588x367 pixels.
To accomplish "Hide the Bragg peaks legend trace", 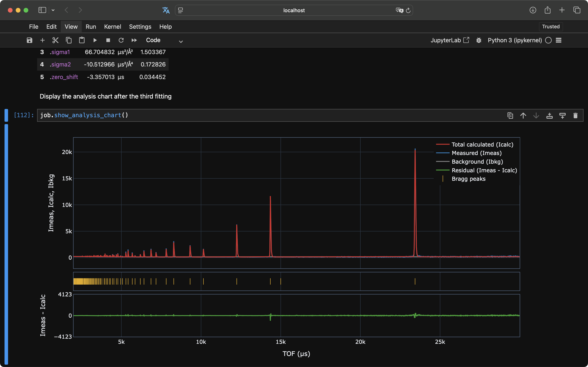I will (468, 179).
